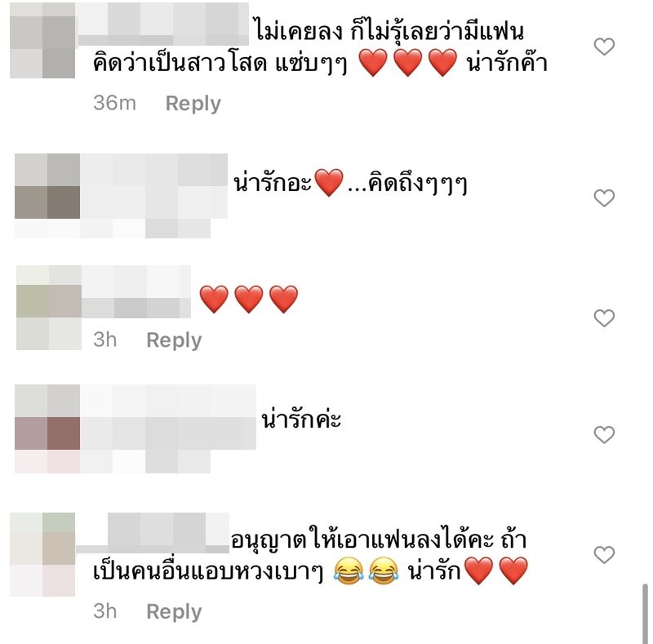Reply to the 36m-old comment
This screenshot has height=644, width=653.
[x=193, y=104]
